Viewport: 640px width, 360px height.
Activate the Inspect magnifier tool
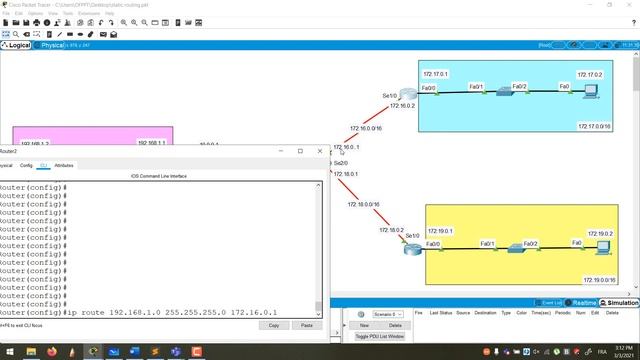click(x=16, y=34)
